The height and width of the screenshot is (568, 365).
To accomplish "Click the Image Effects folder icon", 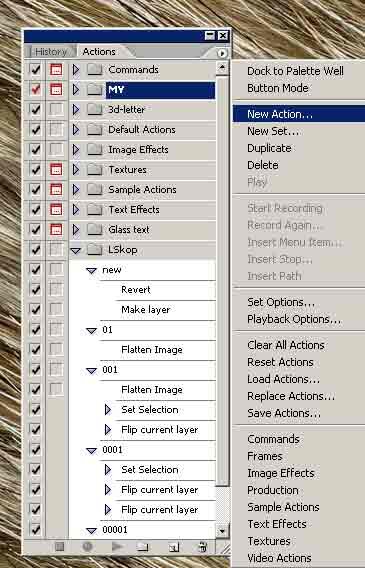I will pyautogui.click(x=95, y=150).
